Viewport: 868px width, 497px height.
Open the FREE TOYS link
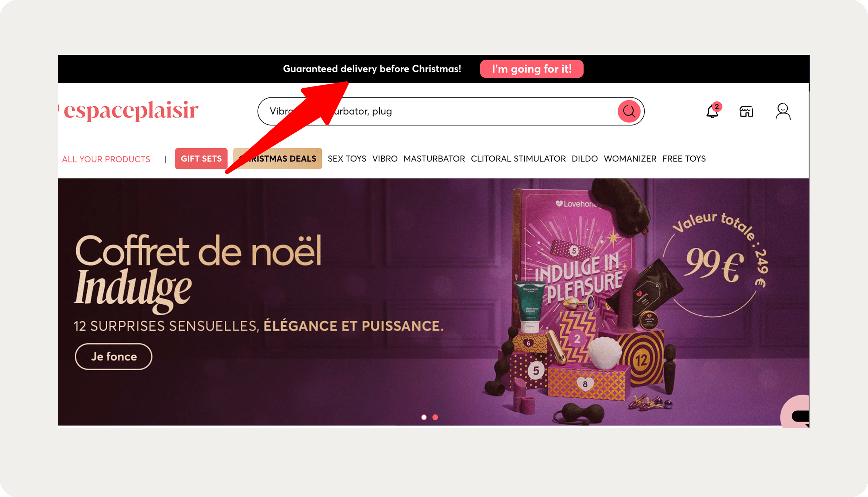(684, 159)
